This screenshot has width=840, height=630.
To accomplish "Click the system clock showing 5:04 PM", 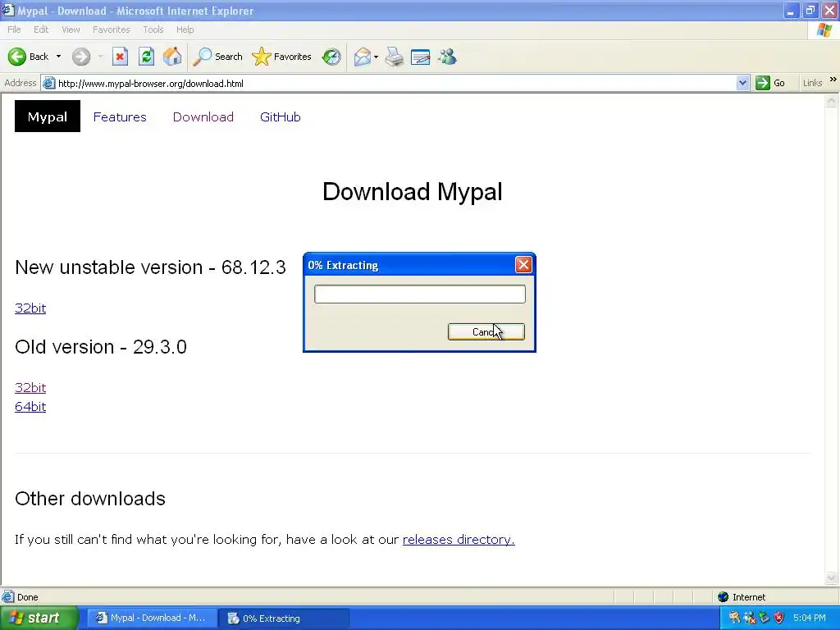I will point(810,618).
